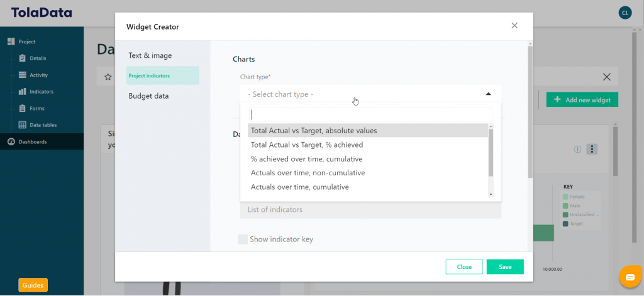This screenshot has height=296, width=644.
Task: Open the chat support bubble icon
Action: [x=630, y=277]
